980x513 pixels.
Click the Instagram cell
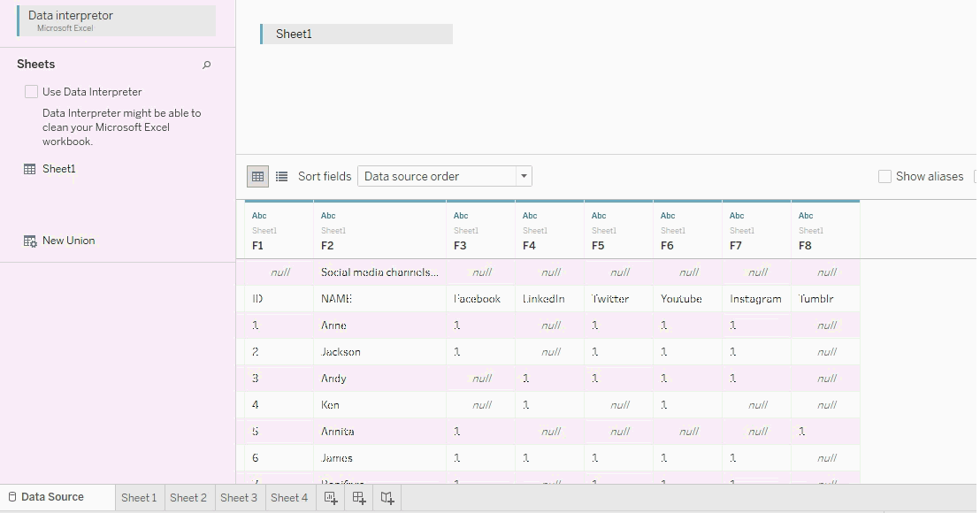pos(756,299)
